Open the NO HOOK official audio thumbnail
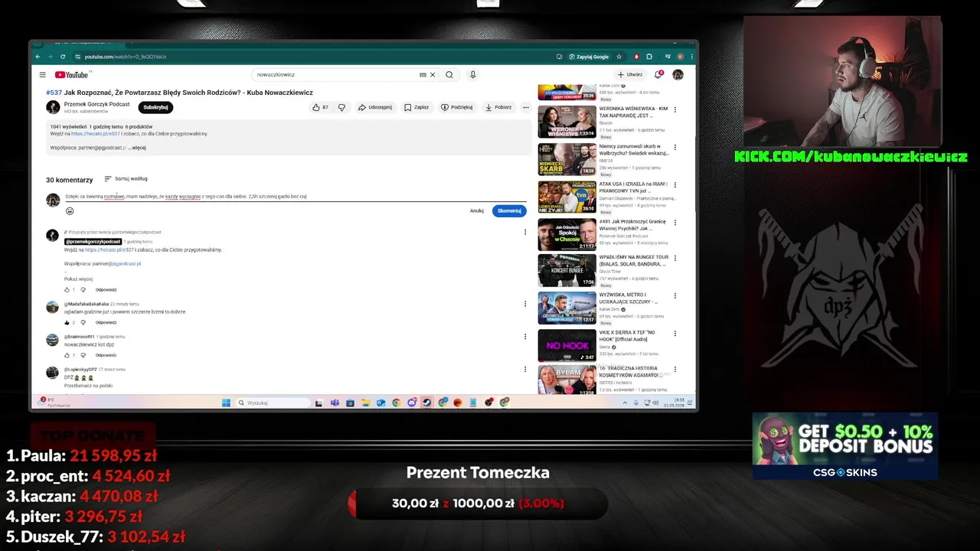Screen dimensions: 980x551 click(x=567, y=346)
